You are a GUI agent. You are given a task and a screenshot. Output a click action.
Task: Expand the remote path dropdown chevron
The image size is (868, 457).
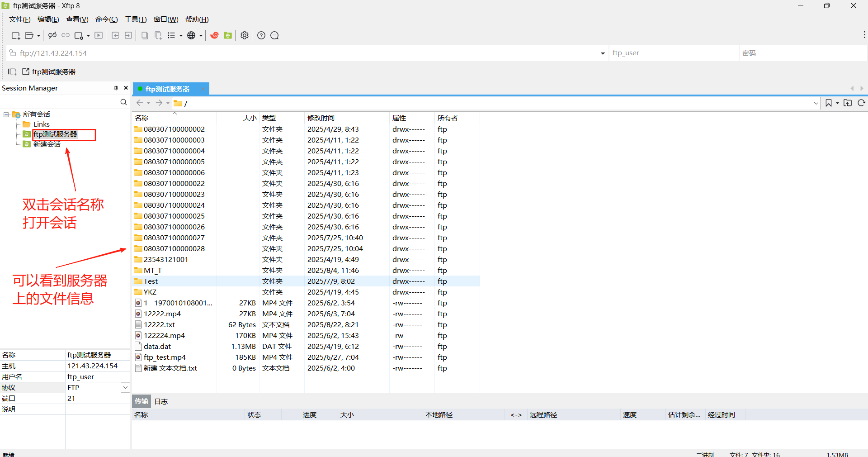(816, 103)
